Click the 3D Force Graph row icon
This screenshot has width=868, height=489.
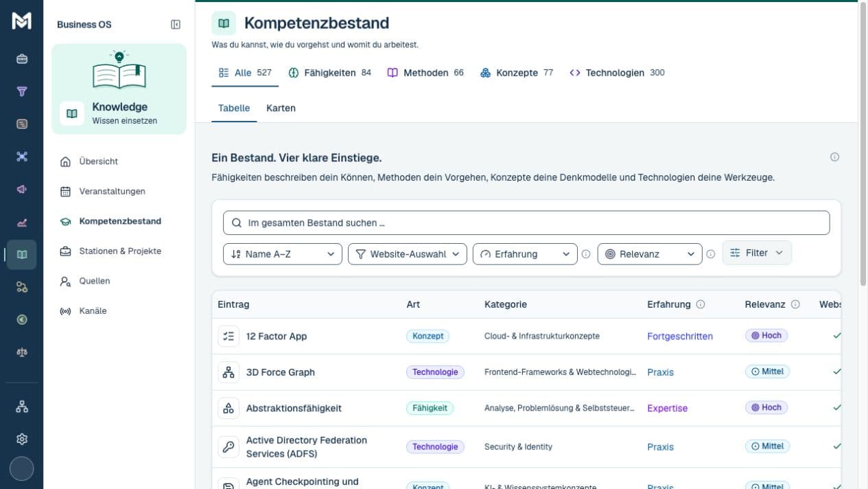tap(228, 372)
